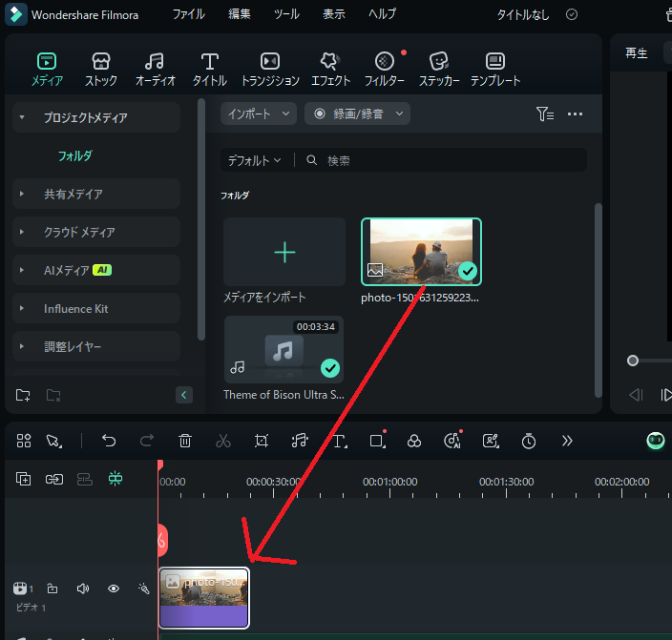The image size is (672, 640).
Task: Open the ヘルプ menu
Action: click(382, 14)
